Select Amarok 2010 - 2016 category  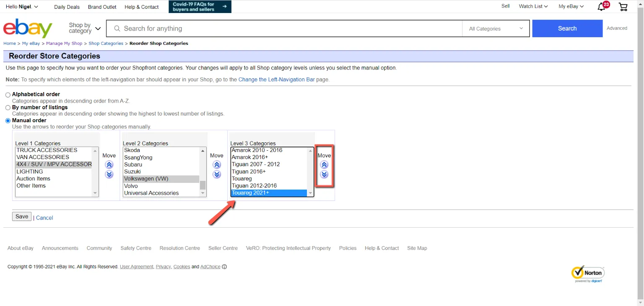pos(269,150)
